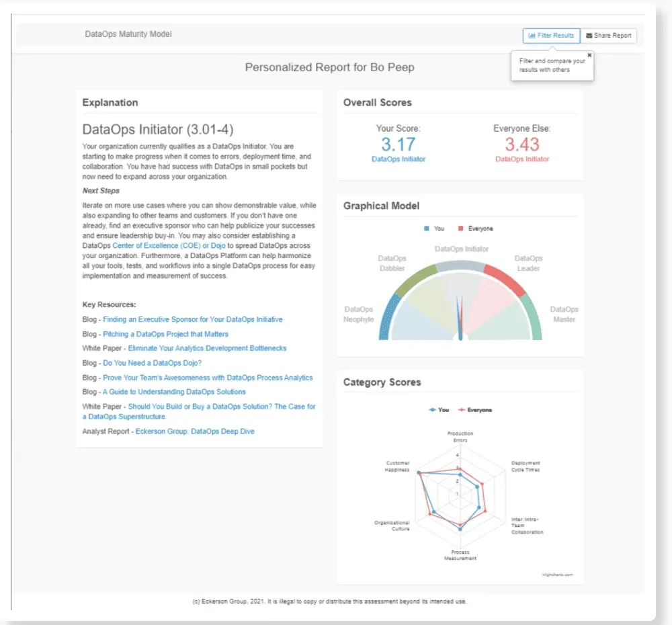Click the Key Resources label
Screen dimensions: 672x625
110,305
